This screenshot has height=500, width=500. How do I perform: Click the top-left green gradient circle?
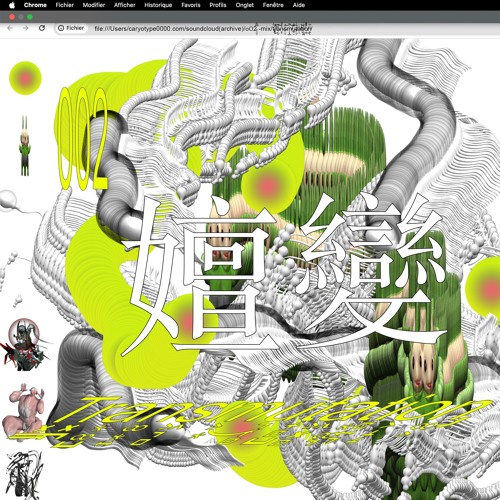point(25,78)
